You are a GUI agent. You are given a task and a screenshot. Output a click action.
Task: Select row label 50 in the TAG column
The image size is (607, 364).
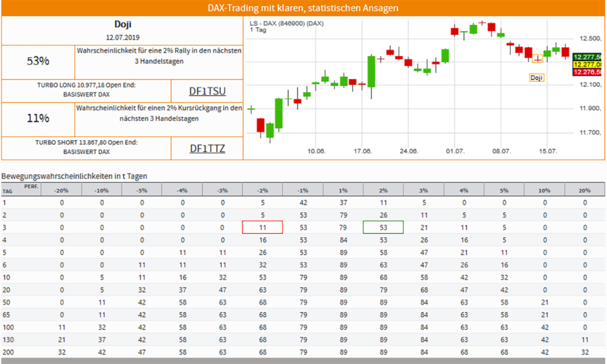[x=6, y=302]
